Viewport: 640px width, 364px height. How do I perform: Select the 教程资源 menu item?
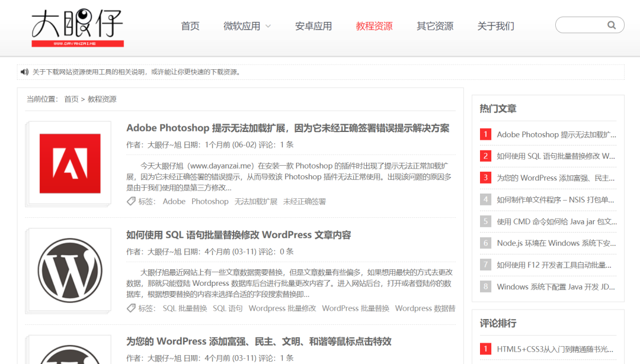pos(375,26)
